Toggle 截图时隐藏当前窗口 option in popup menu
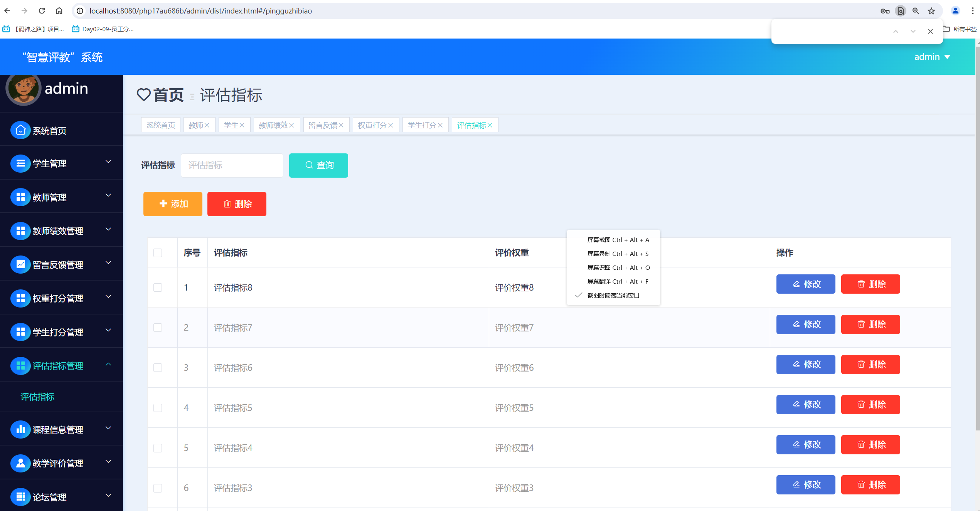980x511 pixels. (x=613, y=296)
